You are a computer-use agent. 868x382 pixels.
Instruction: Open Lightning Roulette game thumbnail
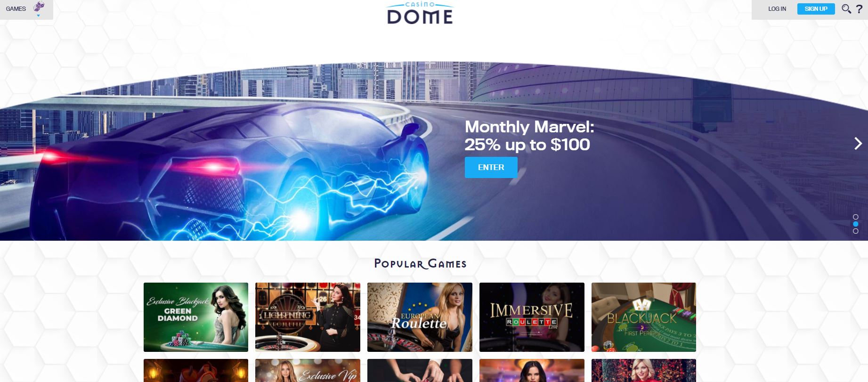pos(308,317)
